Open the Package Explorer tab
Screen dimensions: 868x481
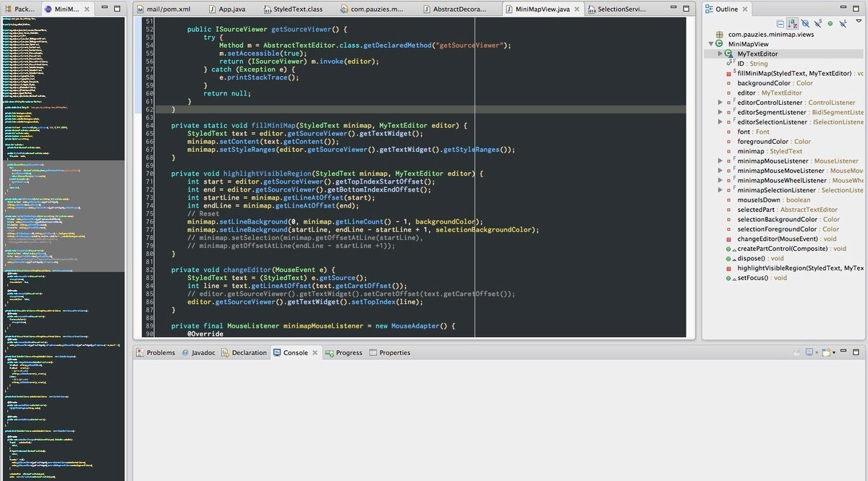click(x=20, y=9)
